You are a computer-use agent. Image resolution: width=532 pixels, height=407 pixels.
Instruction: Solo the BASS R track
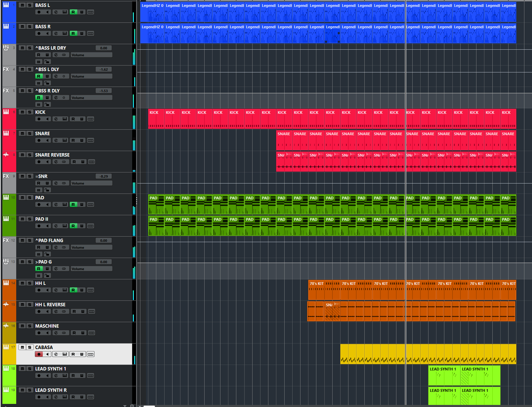coord(30,27)
